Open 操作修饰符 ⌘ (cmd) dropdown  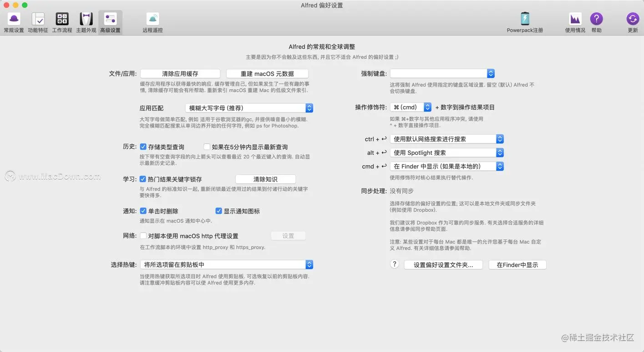(x=411, y=107)
